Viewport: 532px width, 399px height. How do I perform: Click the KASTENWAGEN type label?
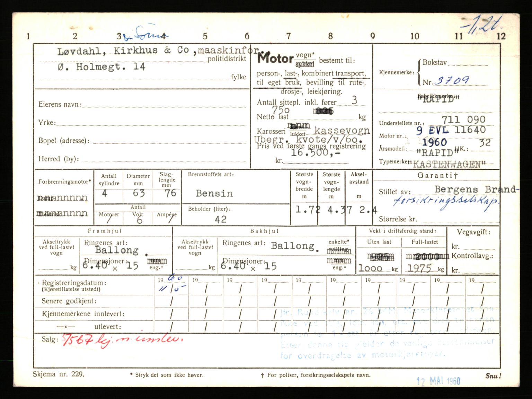pos(449,164)
